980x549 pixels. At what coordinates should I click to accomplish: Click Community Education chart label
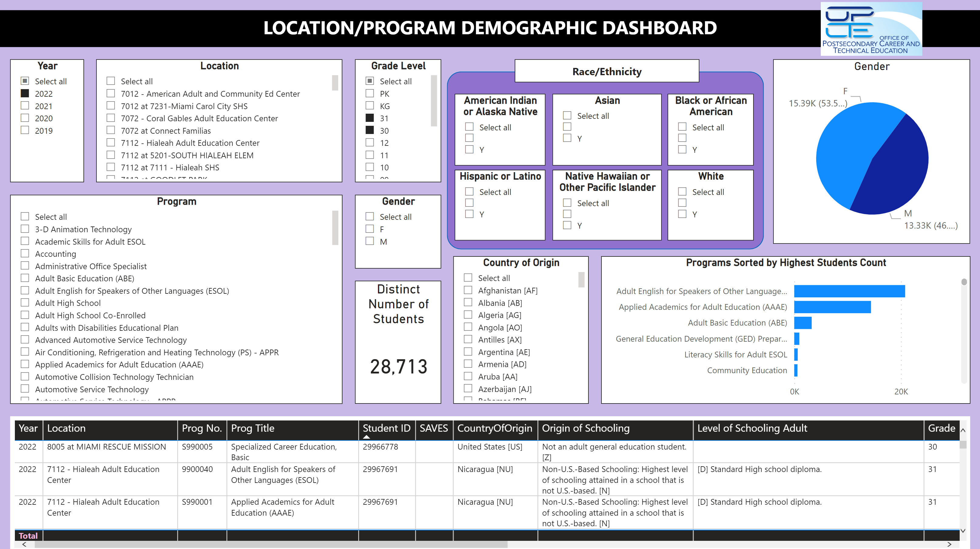point(747,370)
